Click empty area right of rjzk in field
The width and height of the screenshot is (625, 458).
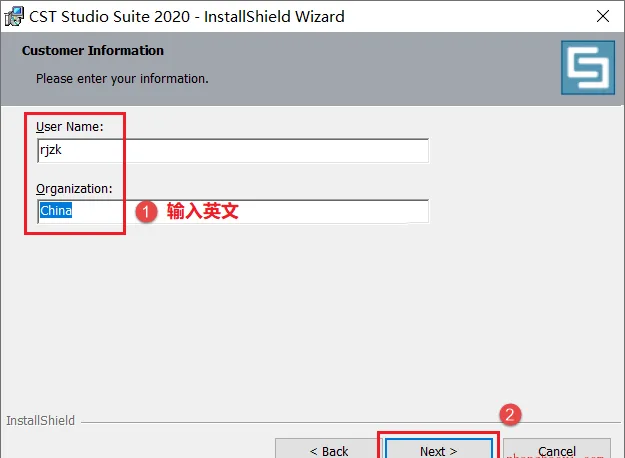click(245, 151)
